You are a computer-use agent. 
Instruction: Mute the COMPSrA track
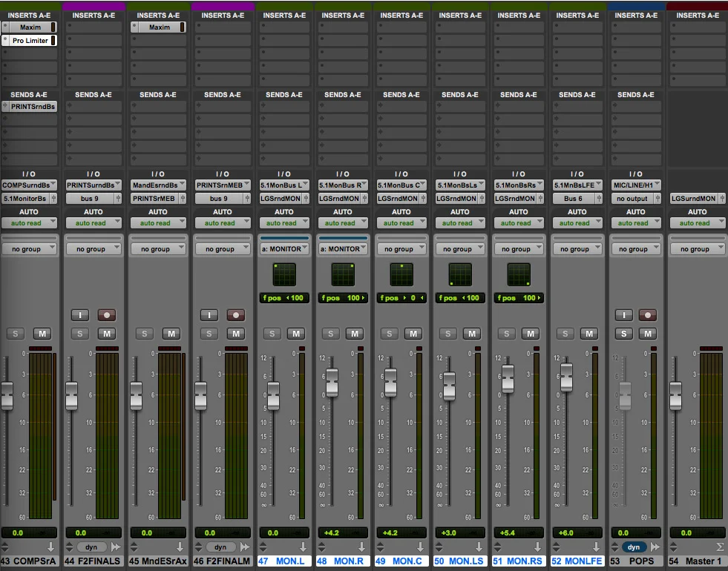point(42,334)
